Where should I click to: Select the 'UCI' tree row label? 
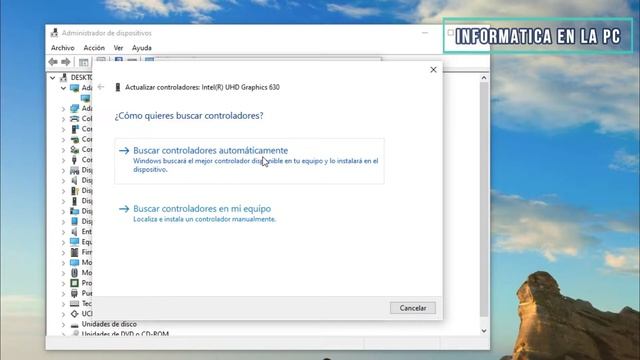[x=87, y=314]
